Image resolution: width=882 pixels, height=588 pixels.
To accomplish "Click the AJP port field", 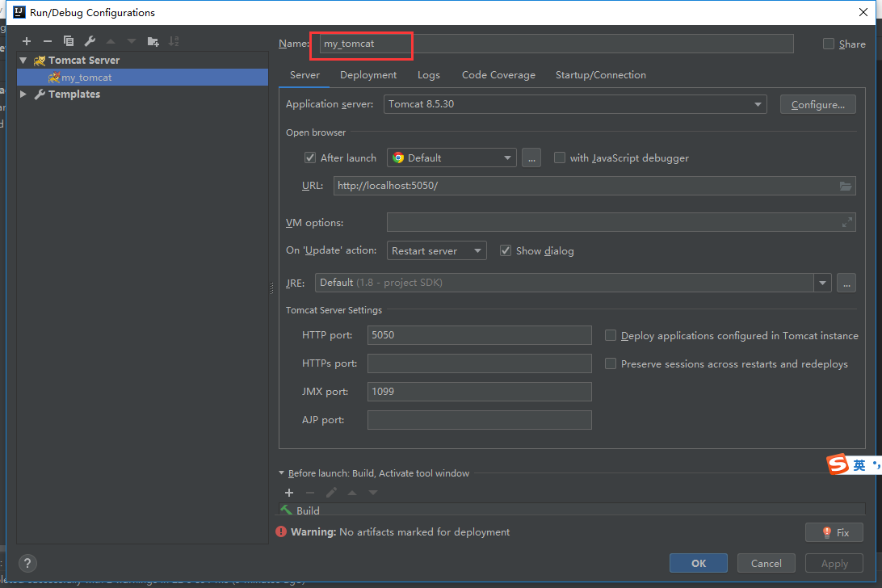I will (479, 420).
